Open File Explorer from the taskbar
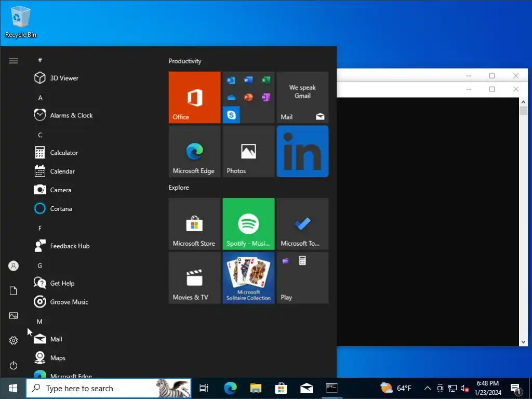Screen dimensions: 532x399 click(x=256, y=388)
